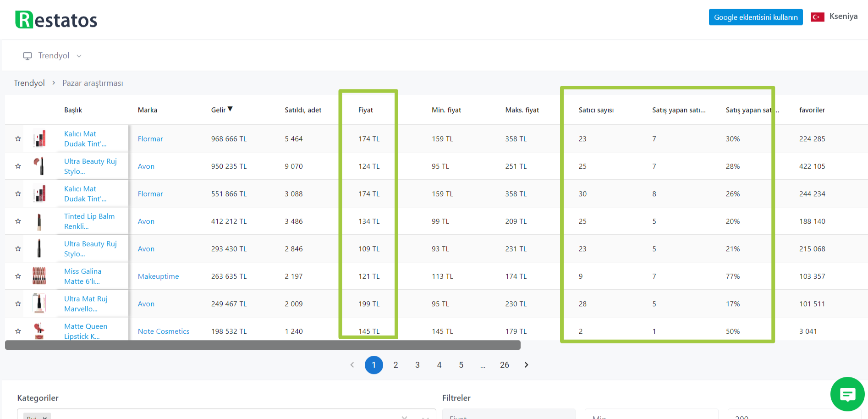Open Kseniya user menu
Viewport: 868px width, 419px height.
[x=843, y=17]
